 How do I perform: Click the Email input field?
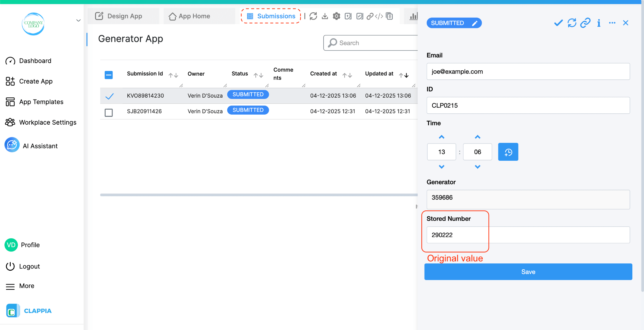tap(528, 72)
